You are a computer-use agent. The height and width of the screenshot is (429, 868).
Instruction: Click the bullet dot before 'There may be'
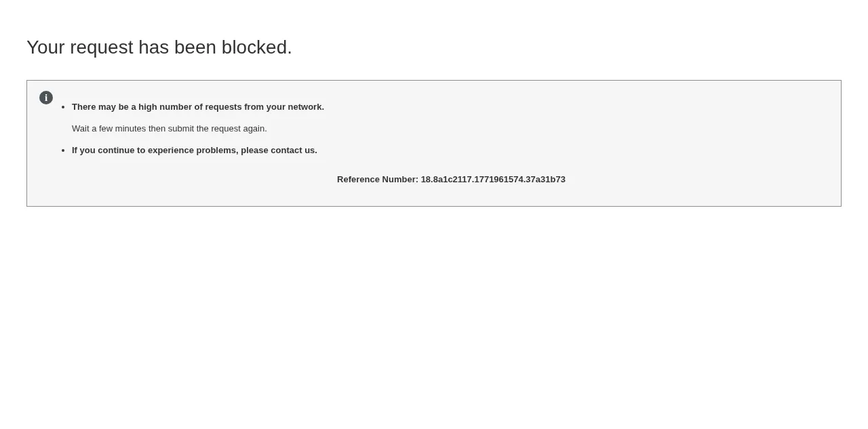(x=63, y=107)
